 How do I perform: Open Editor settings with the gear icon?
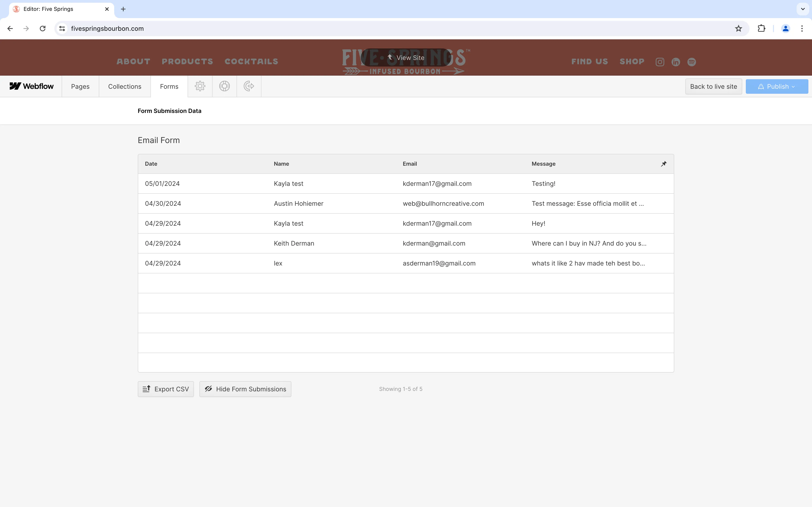click(x=200, y=86)
